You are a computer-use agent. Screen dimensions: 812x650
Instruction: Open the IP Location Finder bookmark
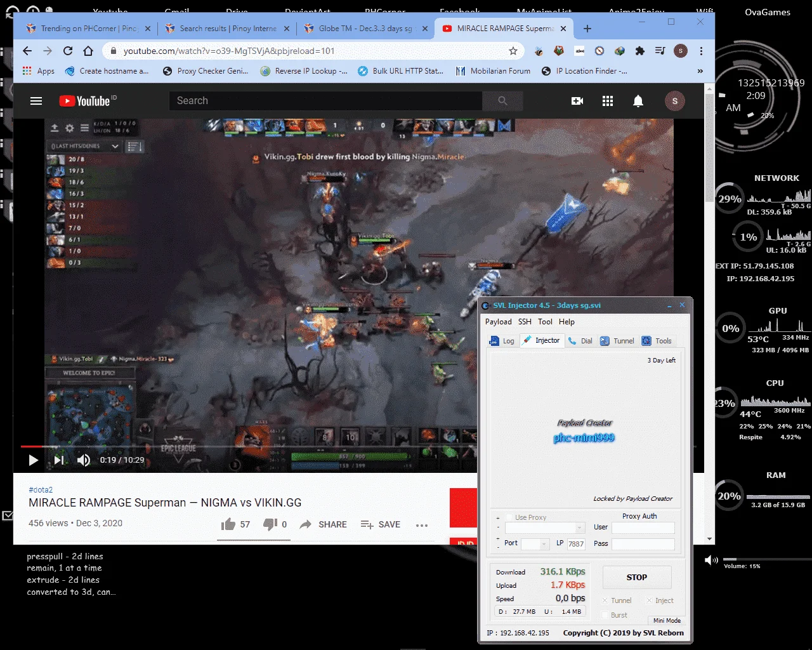[584, 71]
